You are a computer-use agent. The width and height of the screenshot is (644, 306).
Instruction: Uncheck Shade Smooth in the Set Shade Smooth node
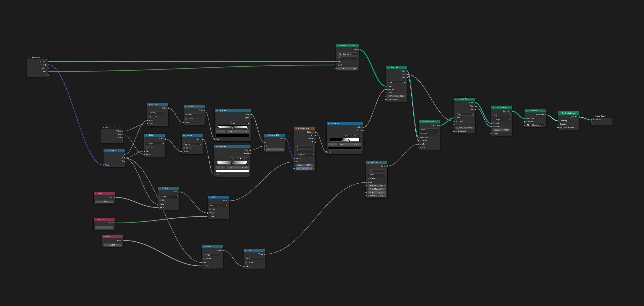click(x=560, y=127)
